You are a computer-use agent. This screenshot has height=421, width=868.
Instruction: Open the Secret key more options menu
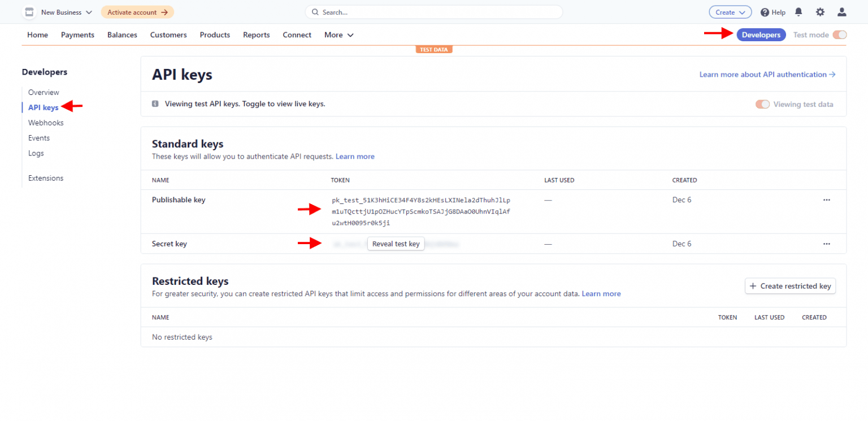pos(827,244)
